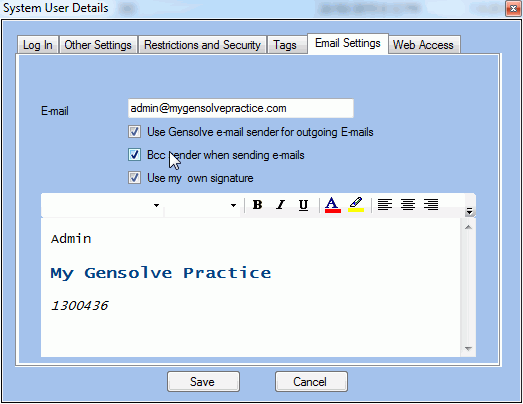The height and width of the screenshot is (404, 523).
Task: Click into the E-mail address field
Action: (240, 108)
